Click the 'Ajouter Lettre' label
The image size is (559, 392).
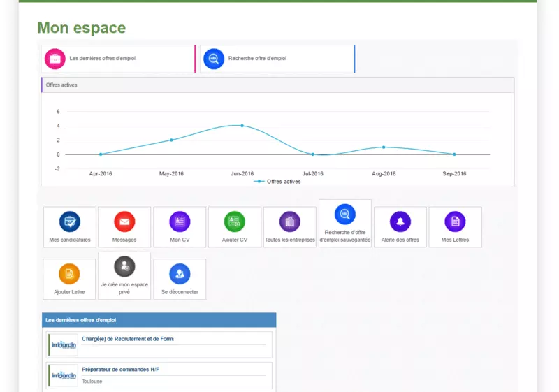(x=69, y=292)
